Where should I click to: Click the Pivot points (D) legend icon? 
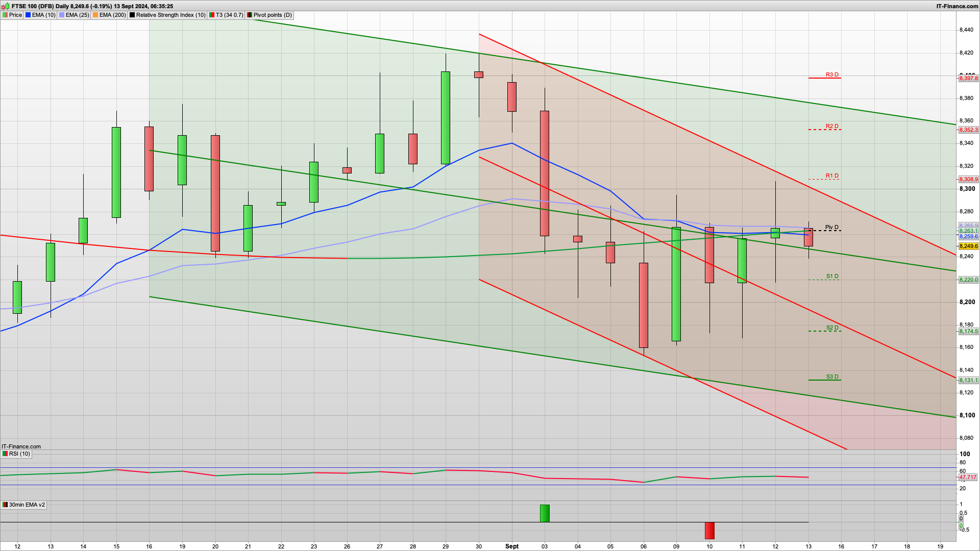coord(250,15)
